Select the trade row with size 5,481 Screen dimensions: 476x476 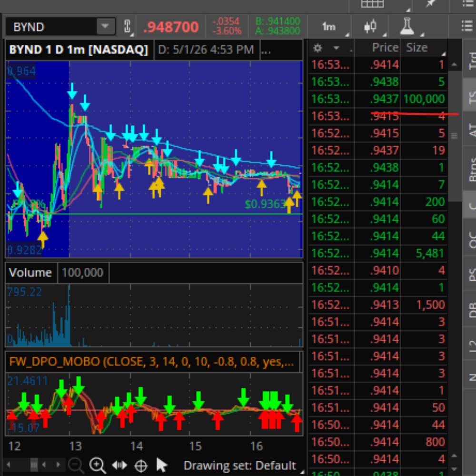(378, 253)
